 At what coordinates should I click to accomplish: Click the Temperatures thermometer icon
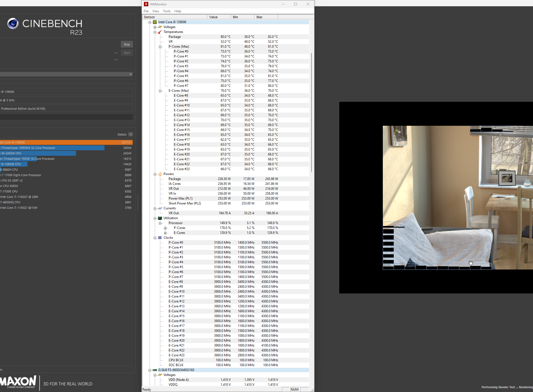point(160,32)
